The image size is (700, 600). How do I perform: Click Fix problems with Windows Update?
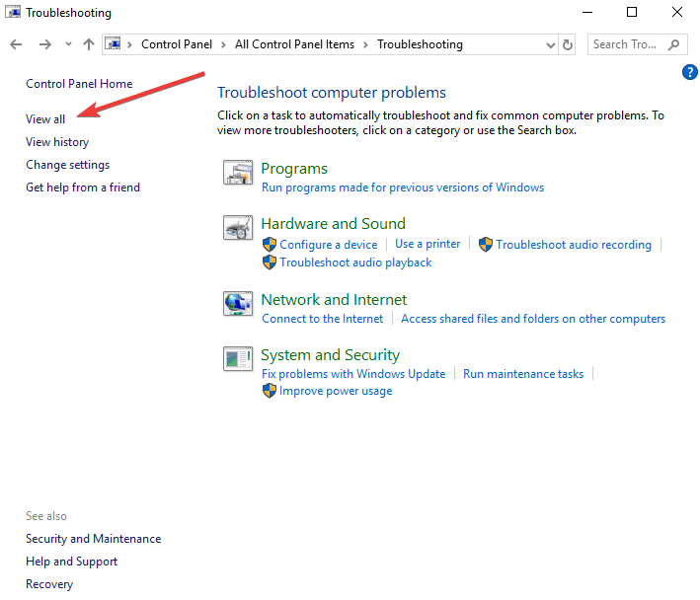pyautogui.click(x=353, y=374)
